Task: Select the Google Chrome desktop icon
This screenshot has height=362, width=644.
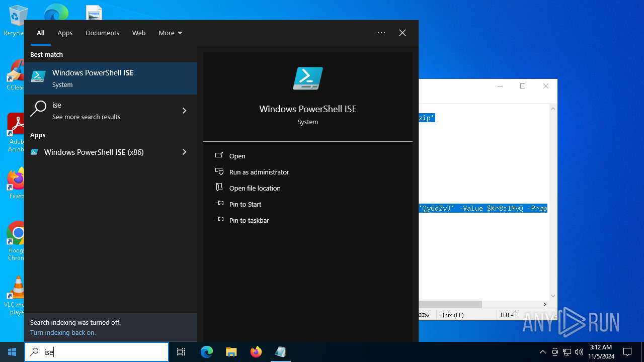Action: tap(16, 241)
